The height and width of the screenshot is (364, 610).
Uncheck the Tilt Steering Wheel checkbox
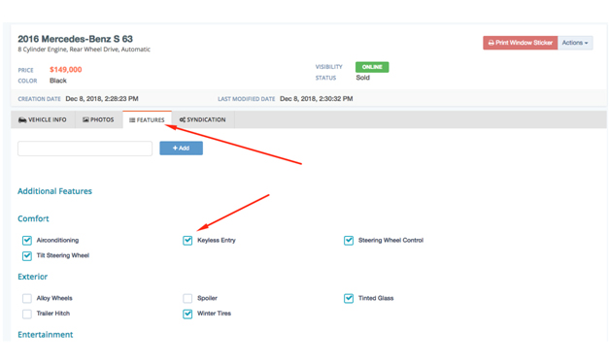tap(27, 256)
